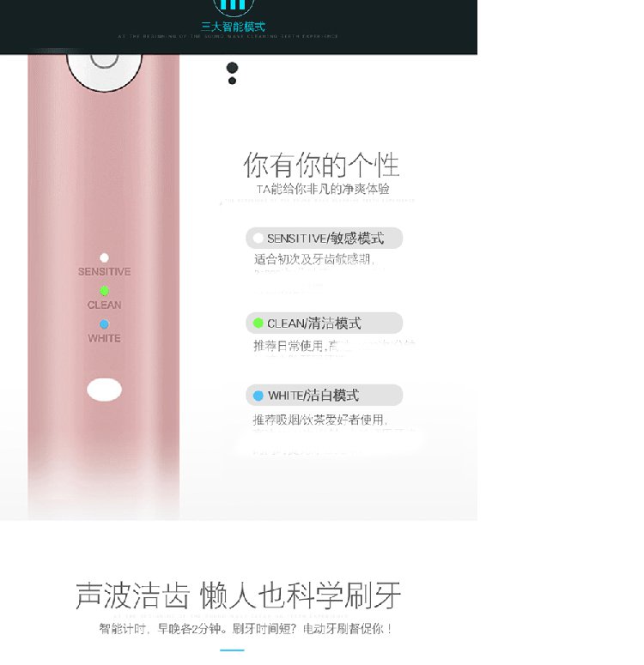Click the white oval button on toothbrush handle

coord(105,390)
